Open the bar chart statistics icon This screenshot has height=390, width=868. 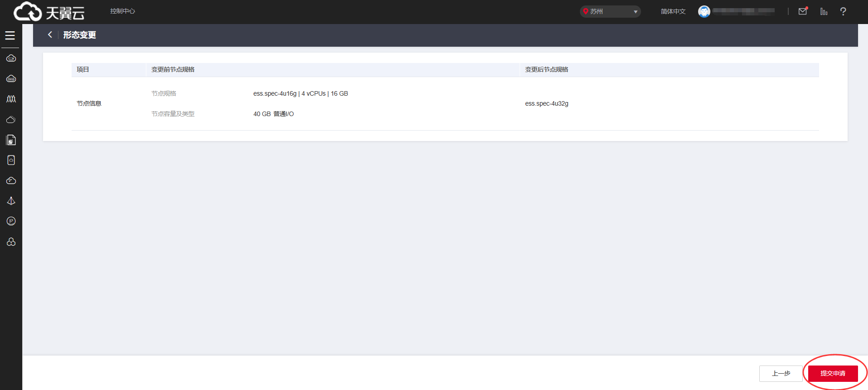pyautogui.click(x=824, y=11)
